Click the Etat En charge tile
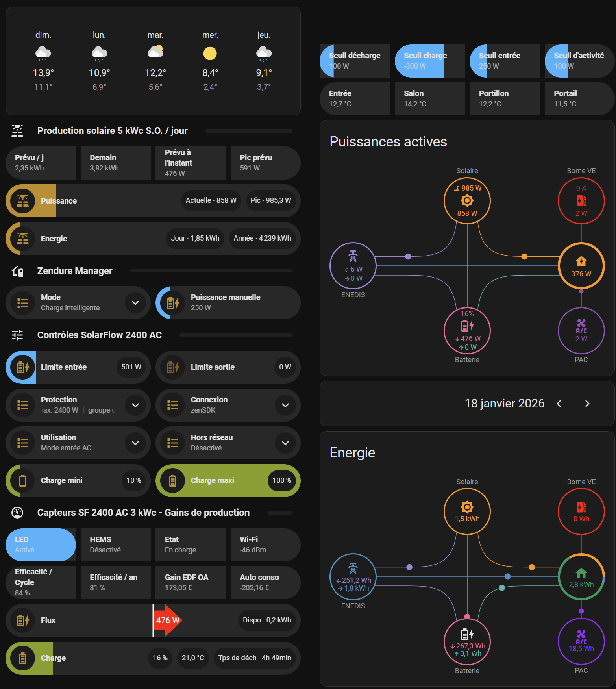The width and height of the screenshot is (616, 689). coord(191,545)
